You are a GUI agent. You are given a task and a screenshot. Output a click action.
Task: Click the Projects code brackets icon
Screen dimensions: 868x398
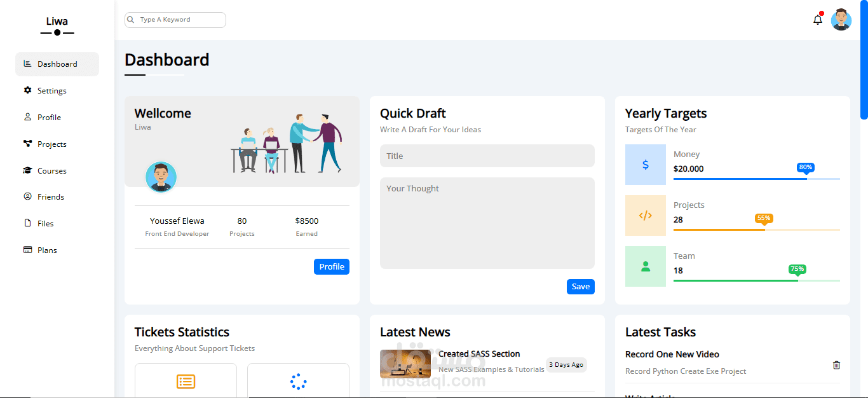(646, 216)
